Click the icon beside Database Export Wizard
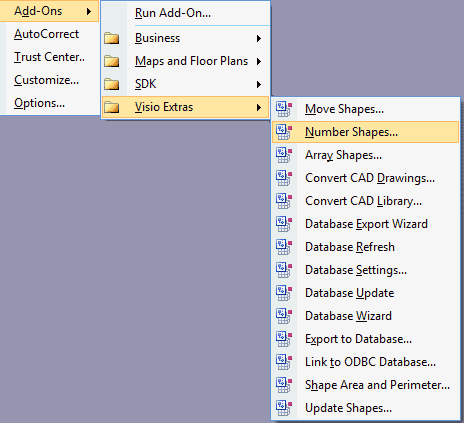Screen dimensions: 464x423 tap(284, 224)
